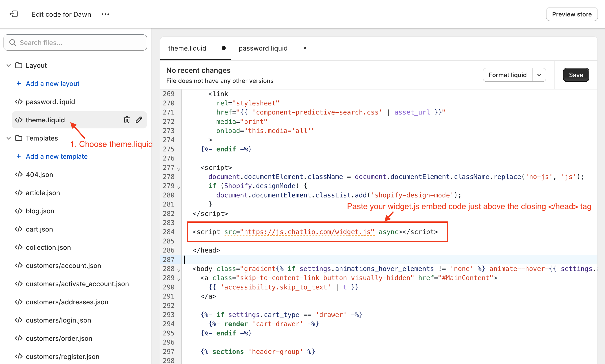
Task: Open customers/addresses.json file
Action: point(67,302)
